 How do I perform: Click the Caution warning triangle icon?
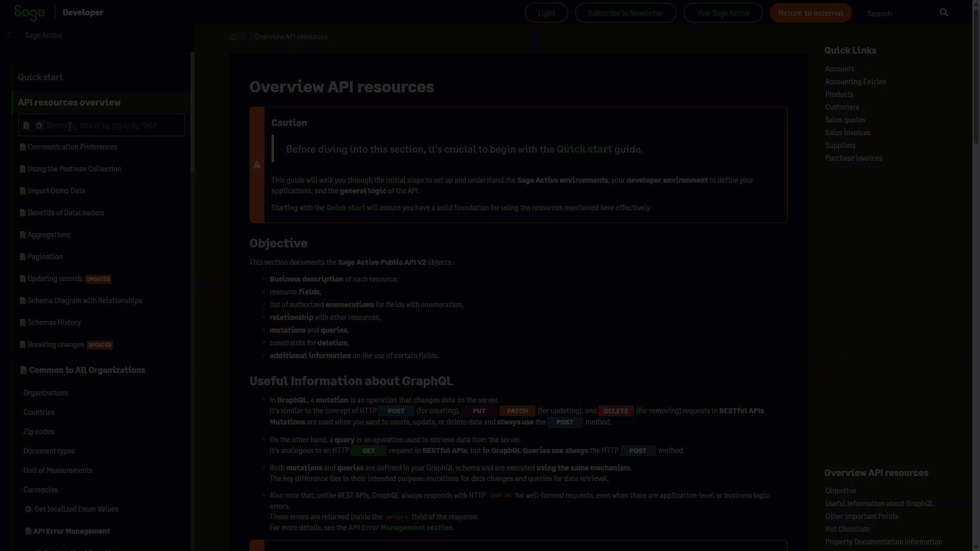pos(257,164)
